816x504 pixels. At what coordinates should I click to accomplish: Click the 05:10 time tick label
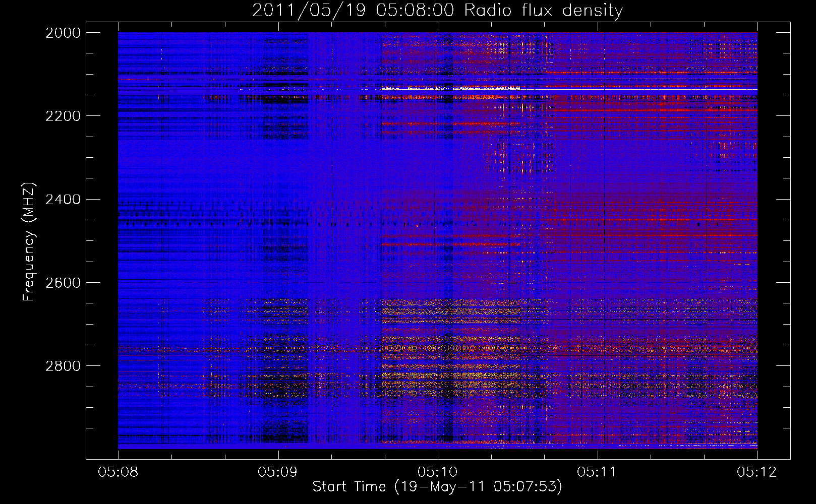pos(438,472)
